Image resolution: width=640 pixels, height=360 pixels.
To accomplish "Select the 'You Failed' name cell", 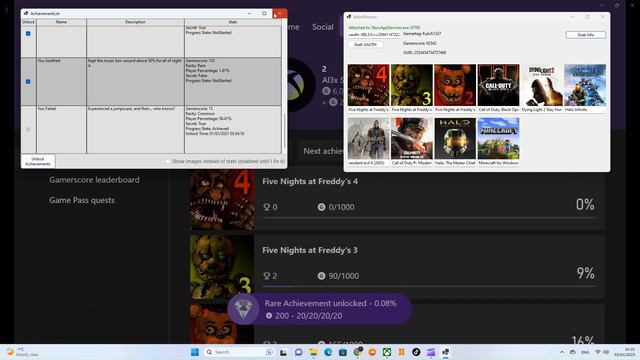I will [61, 129].
